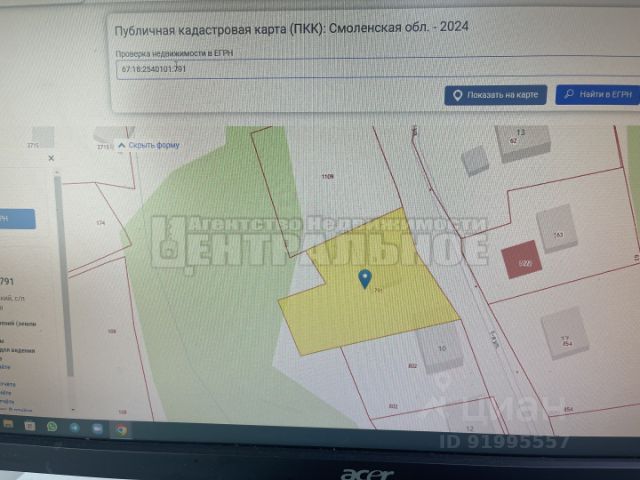Click parcel label '1109' on map
Image resolution: width=640 pixels, height=480 pixels.
(x=327, y=176)
